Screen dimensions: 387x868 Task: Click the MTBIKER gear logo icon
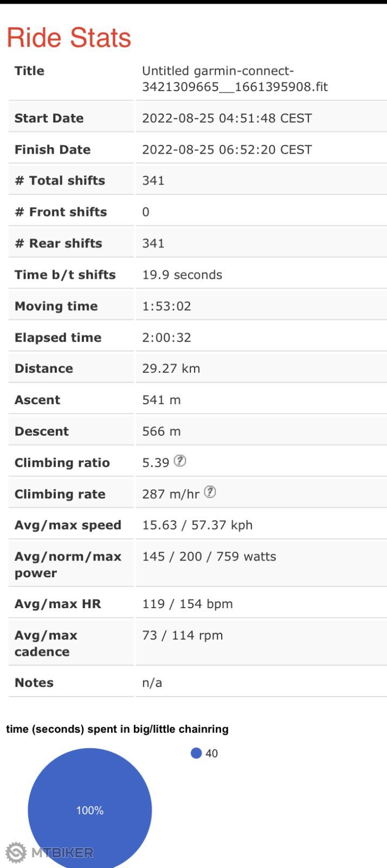[x=16, y=852]
